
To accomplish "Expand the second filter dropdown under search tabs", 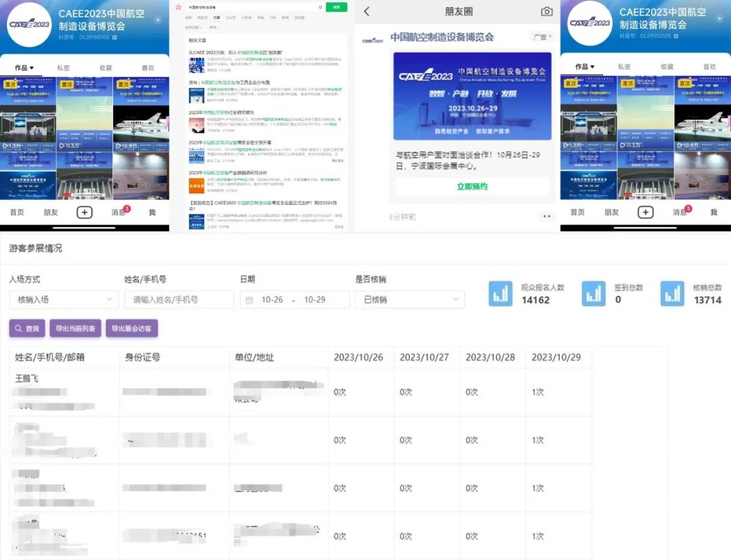I will click(213, 28).
